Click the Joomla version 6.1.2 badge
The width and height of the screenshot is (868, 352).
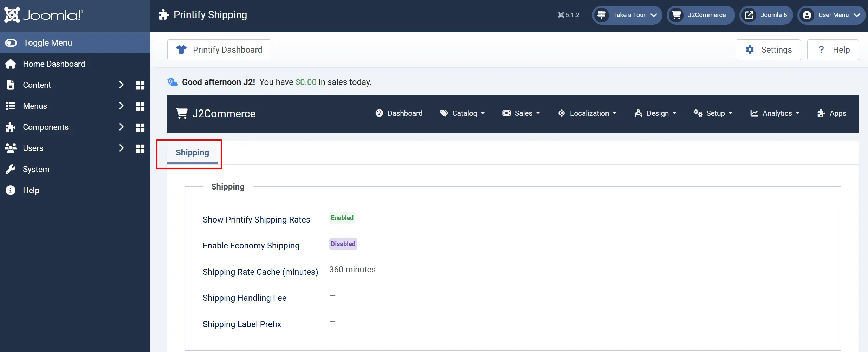[569, 15]
